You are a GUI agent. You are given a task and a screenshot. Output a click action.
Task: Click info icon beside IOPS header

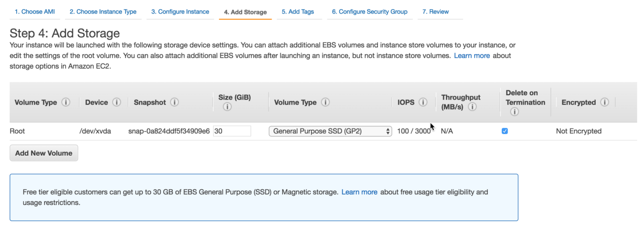tap(423, 102)
